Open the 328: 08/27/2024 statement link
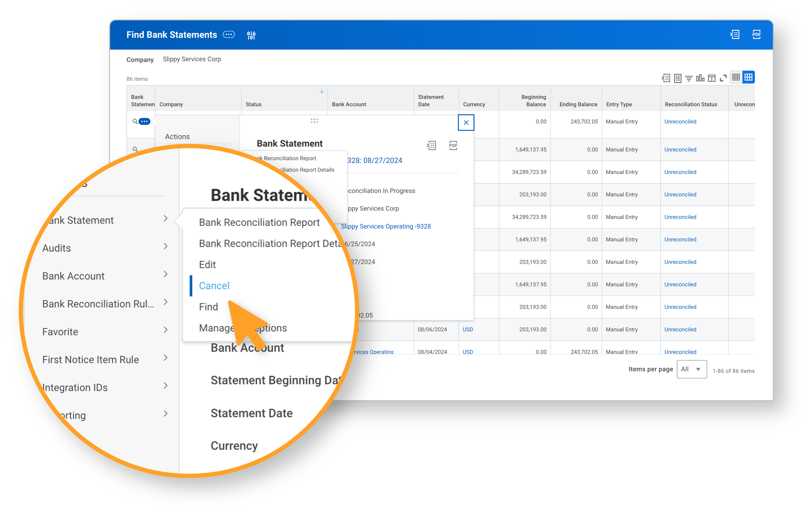Image resolution: width=812 pixels, height=517 pixels. pos(375,160)
